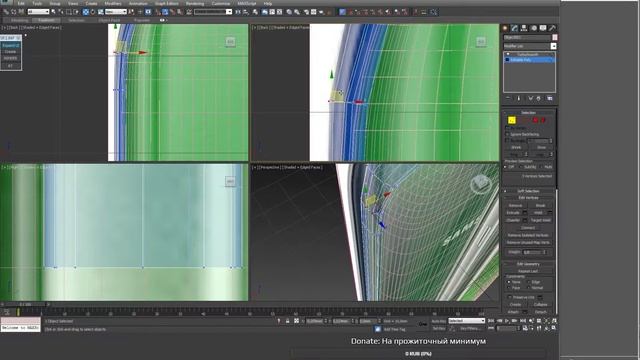Go to the end frame of animation
Viewport: 640px width, 360px height.
pyautogui.click(x=522, y=321)
